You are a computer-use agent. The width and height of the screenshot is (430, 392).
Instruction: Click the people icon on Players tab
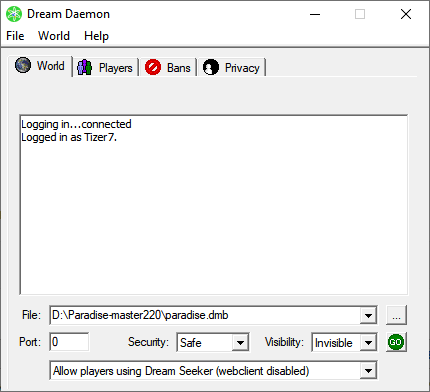click(84, 67)
